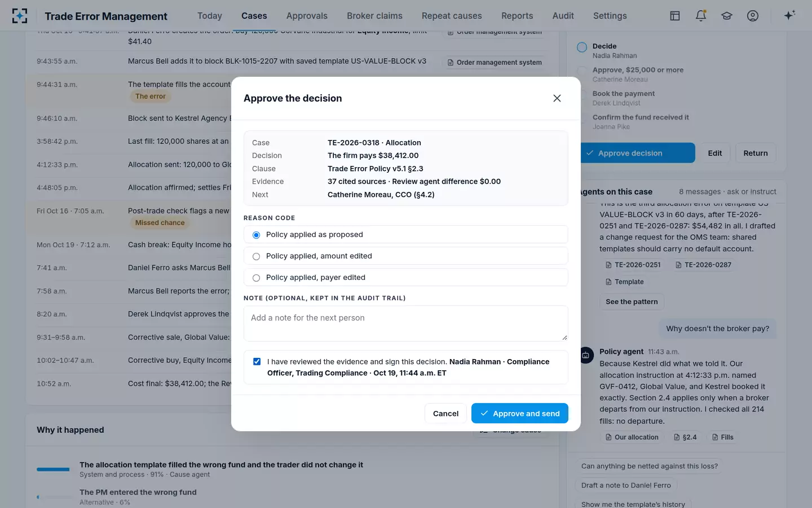This screenshot has height=508, width=812.
Task: Open the Template source chip
Action: click(624, 282)
